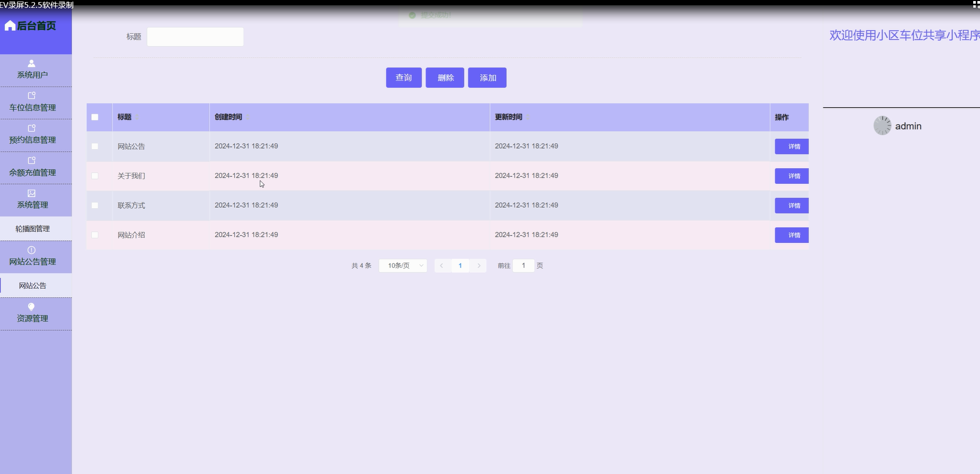Image resolution: width=980 pixels, height=474 pixels.
Task: Click the 查询 search button
Action: (403, 77)
